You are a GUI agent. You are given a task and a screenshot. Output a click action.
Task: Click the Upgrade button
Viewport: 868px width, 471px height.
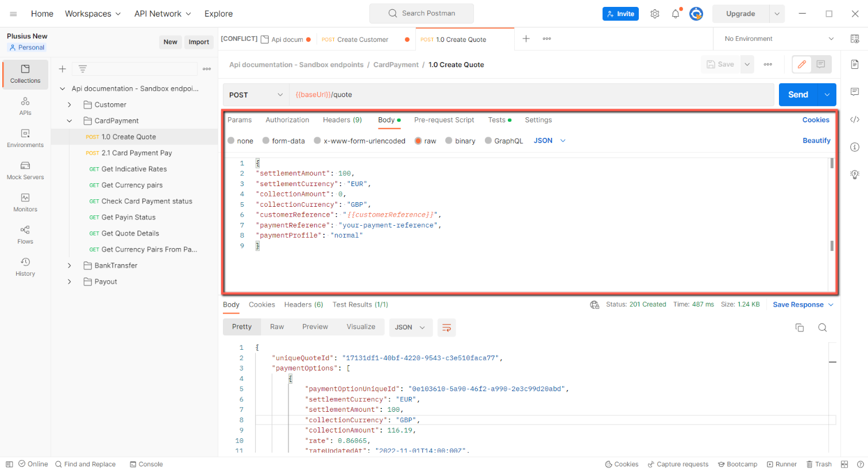click(740, 14)
